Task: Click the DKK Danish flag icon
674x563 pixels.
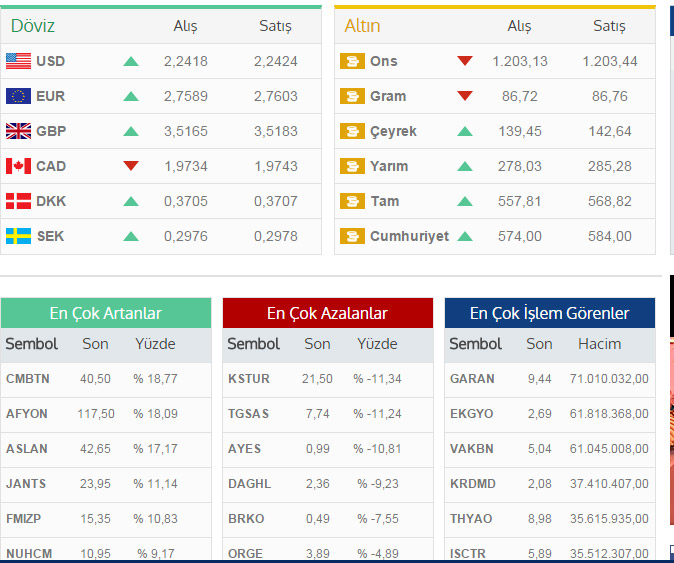Action: [18, 201]
